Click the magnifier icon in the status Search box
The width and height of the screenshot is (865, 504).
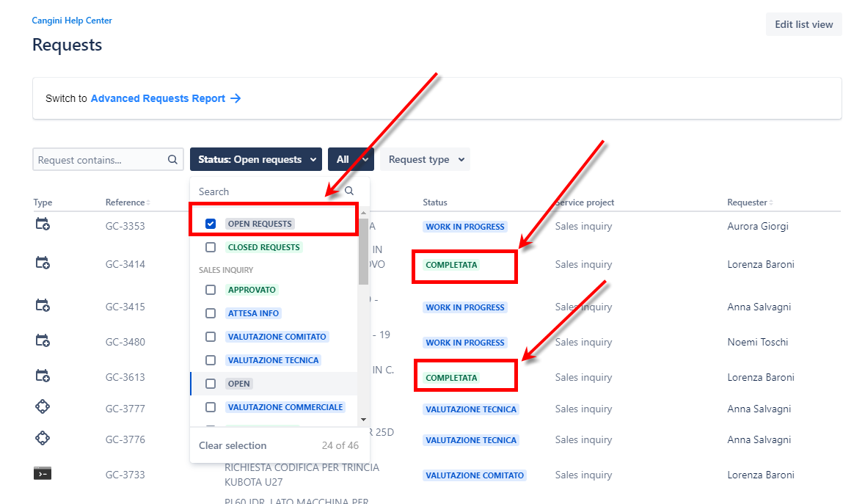[349, 191]
